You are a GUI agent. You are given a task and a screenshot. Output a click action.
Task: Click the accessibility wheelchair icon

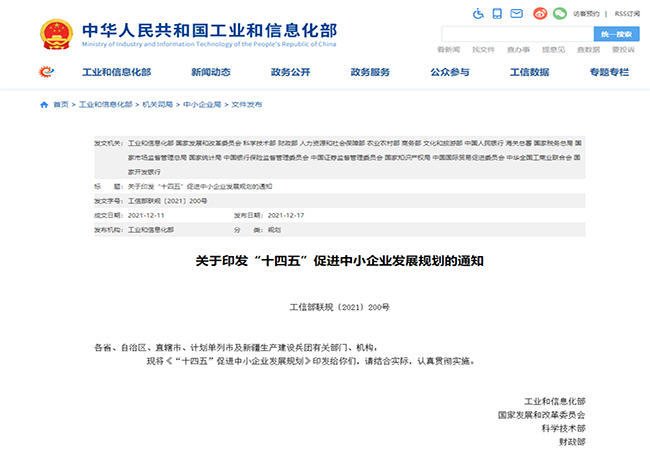click(478, 13)
